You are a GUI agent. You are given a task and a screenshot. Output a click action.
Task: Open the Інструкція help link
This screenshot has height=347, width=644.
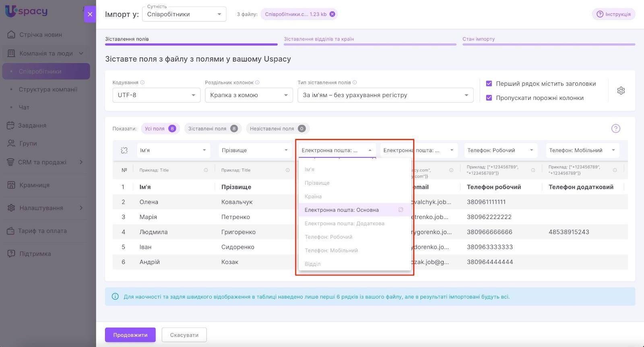pos(613,14)
